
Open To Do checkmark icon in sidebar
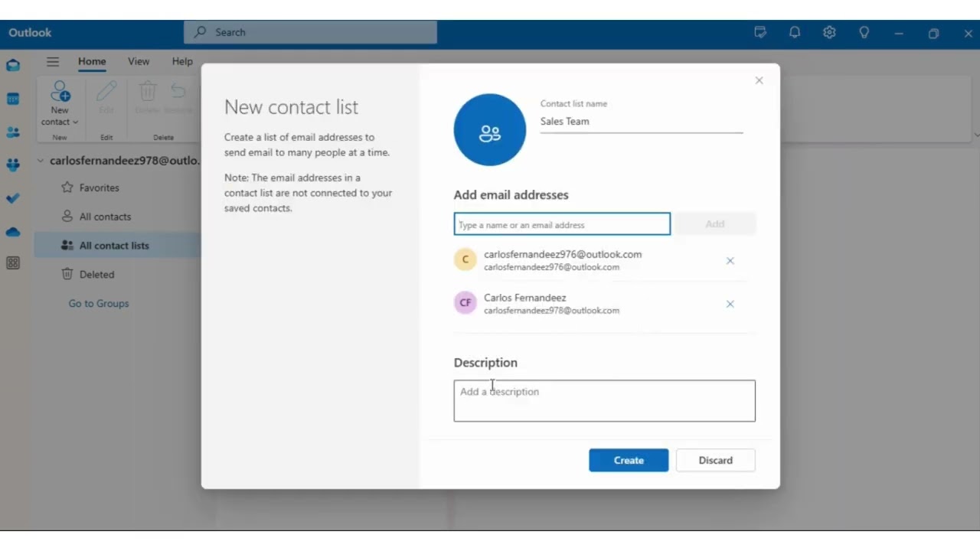click(x=13, y=197)
